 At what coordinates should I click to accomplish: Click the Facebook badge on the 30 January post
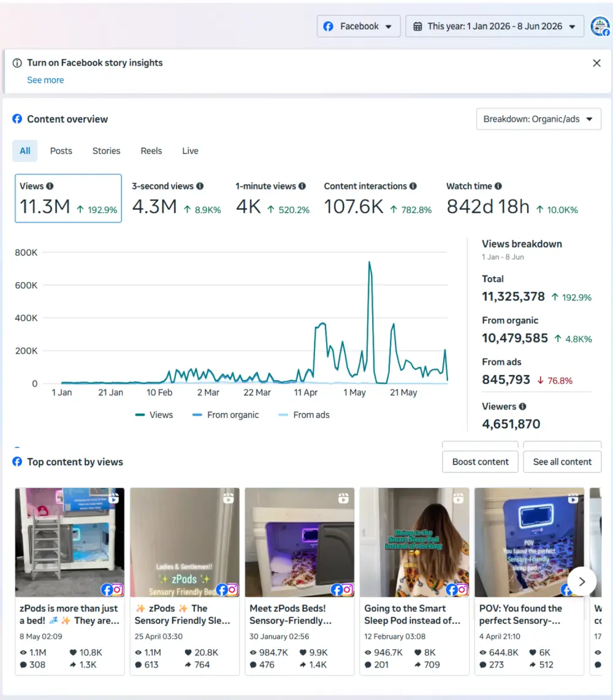tap(337, 590)
